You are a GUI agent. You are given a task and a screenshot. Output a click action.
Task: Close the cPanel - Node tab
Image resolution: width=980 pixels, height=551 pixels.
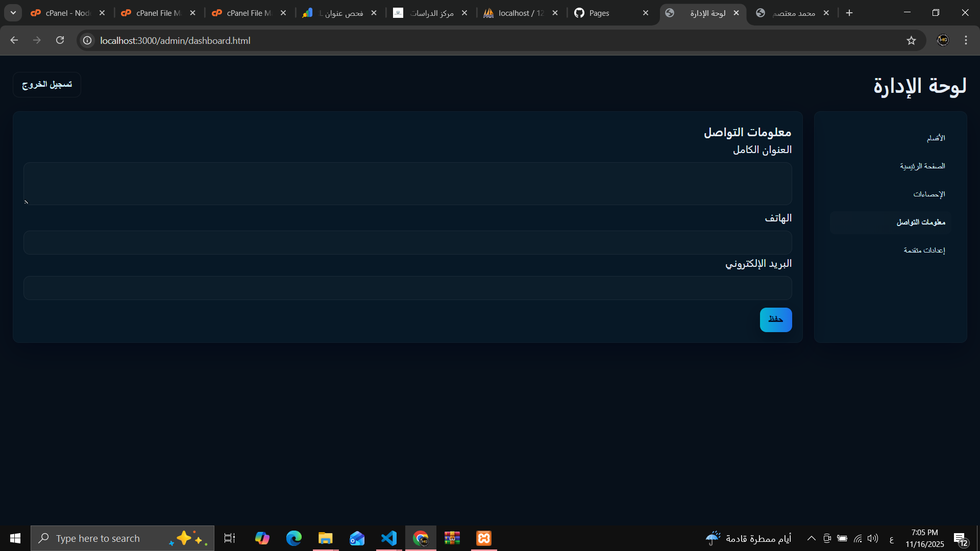click(x=102, y=13)
